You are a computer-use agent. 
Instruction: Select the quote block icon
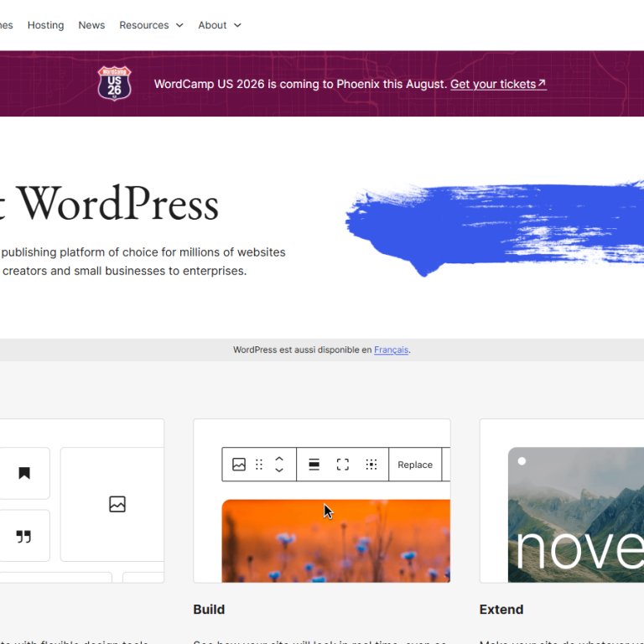click(23, 536)
